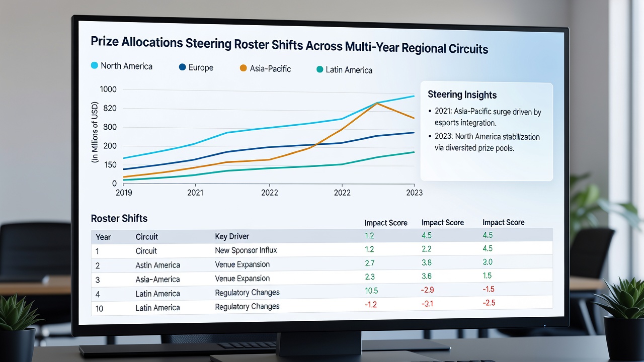Select the New Sponsor Influx row
The width and height of the screenshot is (644, 362).
pyautogui.click(x=322, y=250)
